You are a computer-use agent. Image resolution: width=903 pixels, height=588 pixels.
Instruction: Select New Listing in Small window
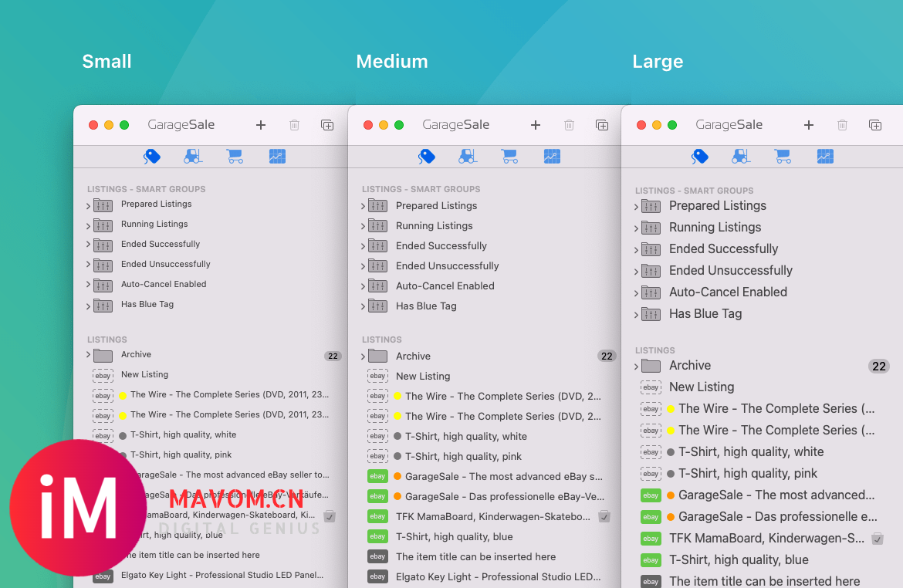coord(144,374)
